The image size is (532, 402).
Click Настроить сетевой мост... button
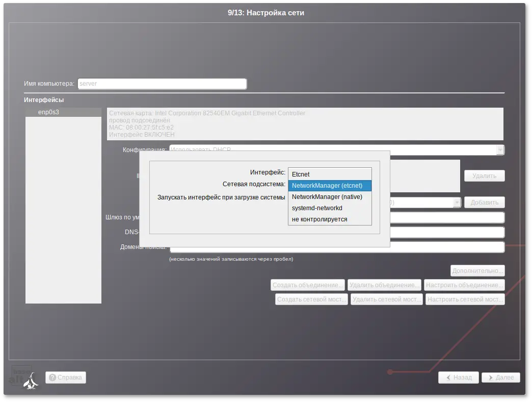[x=465, y=299]
